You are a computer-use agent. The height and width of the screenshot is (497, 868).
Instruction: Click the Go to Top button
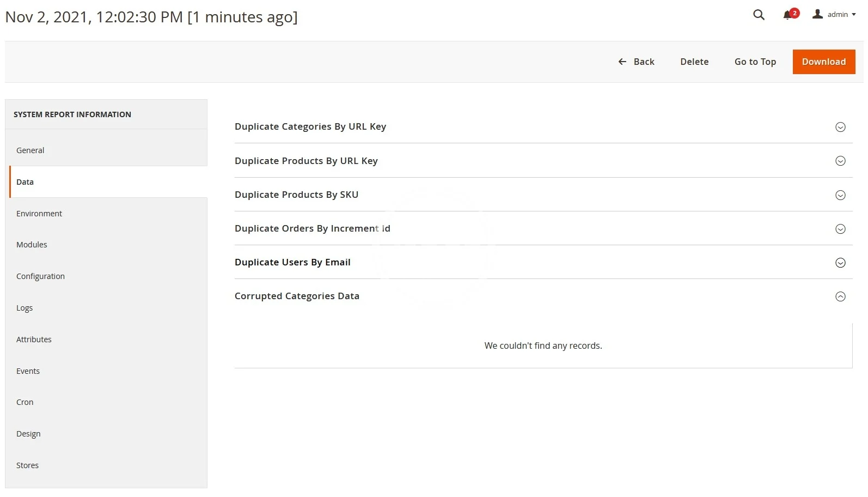tap(755, 62)
